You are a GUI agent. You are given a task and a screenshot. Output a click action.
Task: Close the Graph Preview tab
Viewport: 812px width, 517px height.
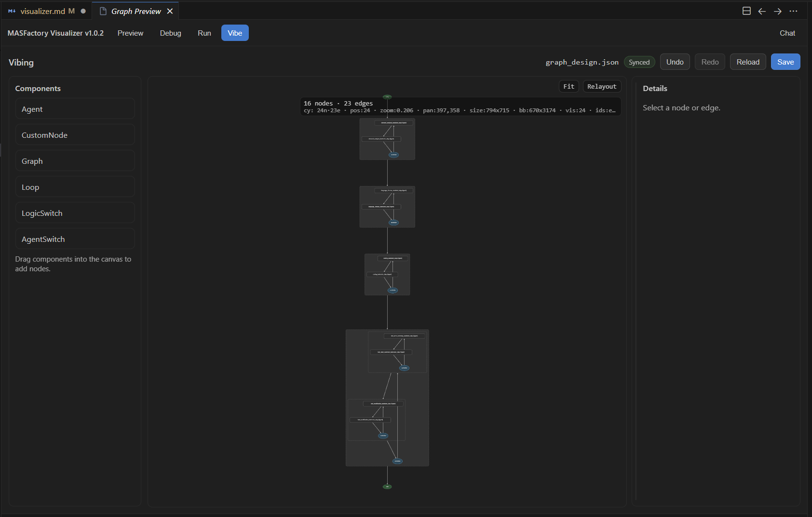point(170,11)
